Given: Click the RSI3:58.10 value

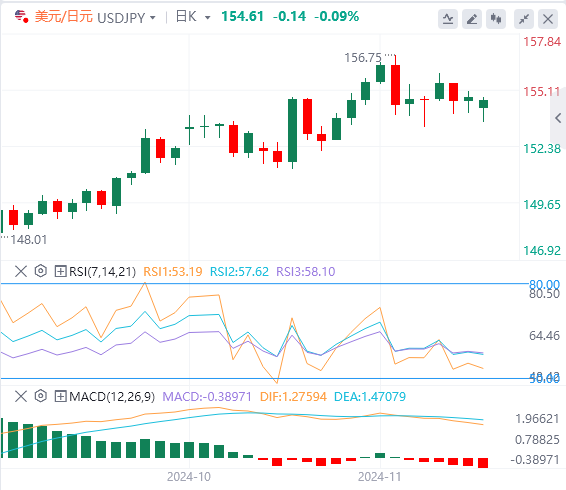Looking at the screenshot, I should [306, 272].
